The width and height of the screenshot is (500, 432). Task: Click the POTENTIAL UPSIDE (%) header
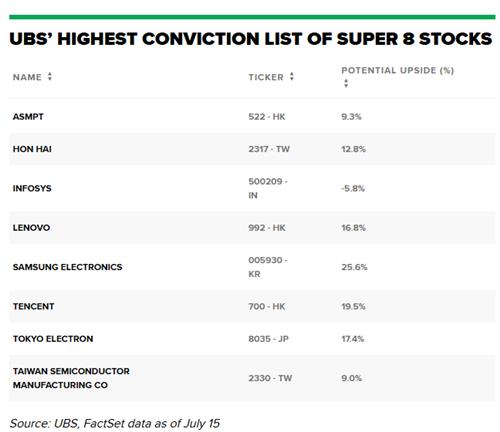pyautogui.click(x=397, y=70)
